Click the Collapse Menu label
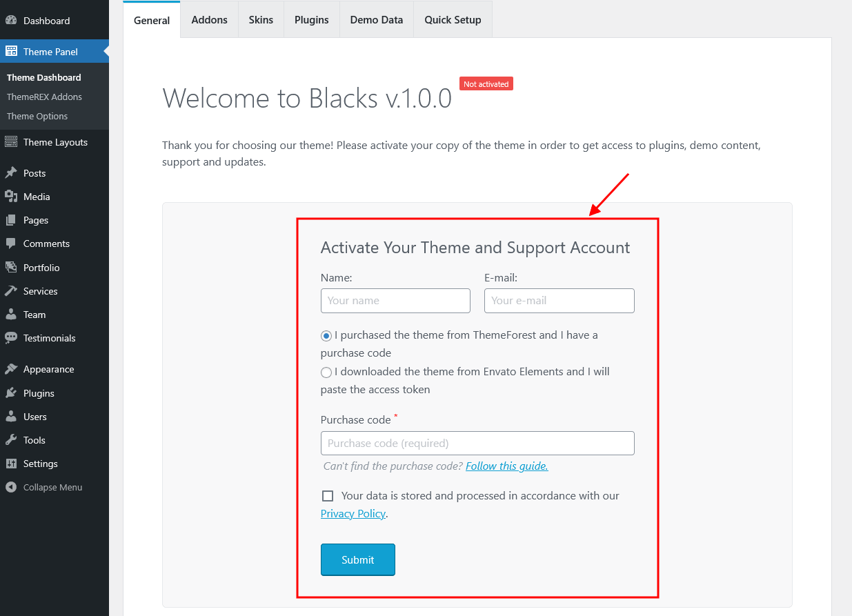The image size is (852, 616). (x=53, y=487)
